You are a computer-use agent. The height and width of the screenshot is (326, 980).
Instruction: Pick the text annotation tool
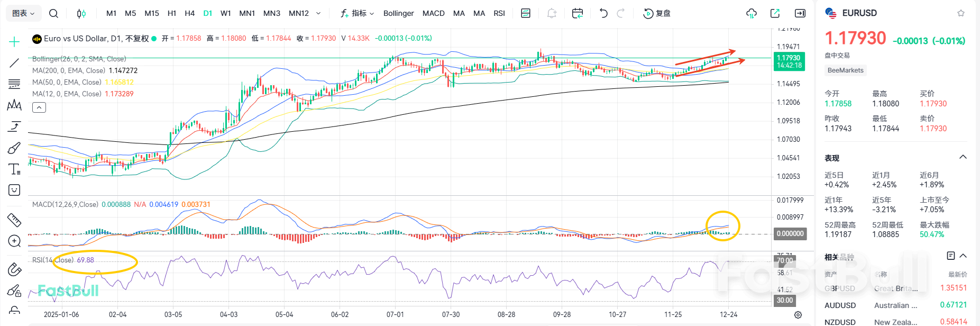14,169
